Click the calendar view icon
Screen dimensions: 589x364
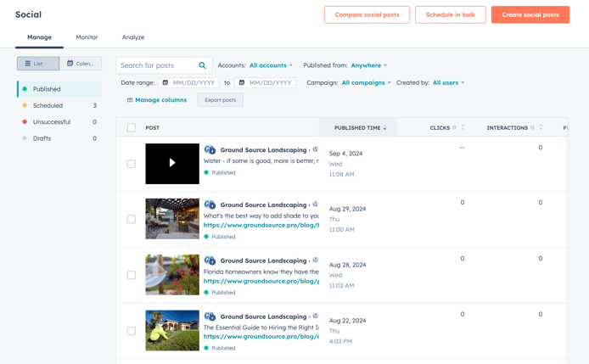click(70, 63)
